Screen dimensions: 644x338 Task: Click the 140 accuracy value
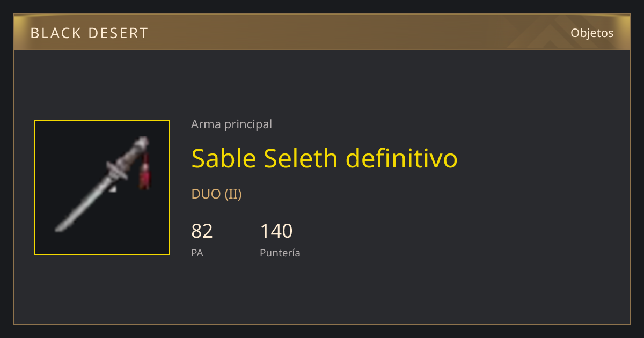click(x=276, y=231)
